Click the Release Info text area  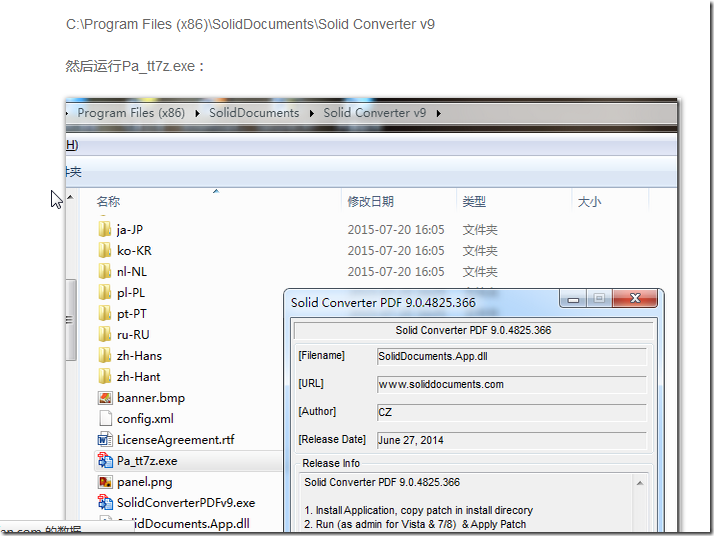tap(467, 503)
